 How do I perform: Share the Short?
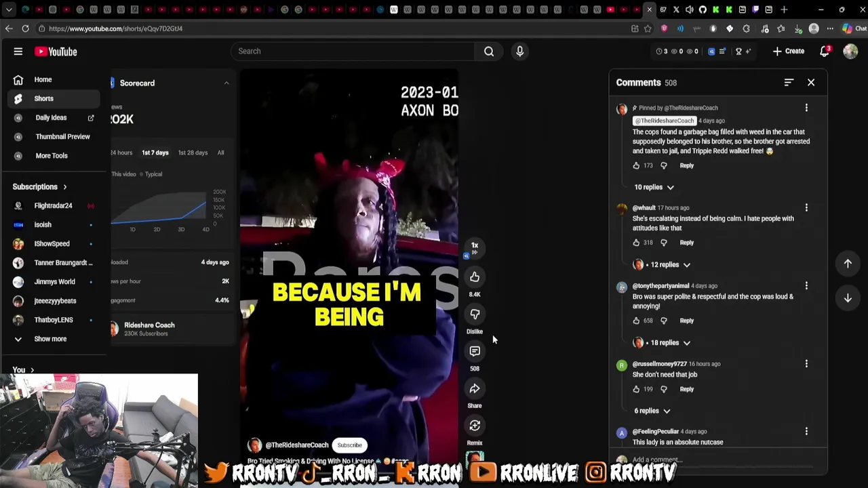tap(475, 389)
